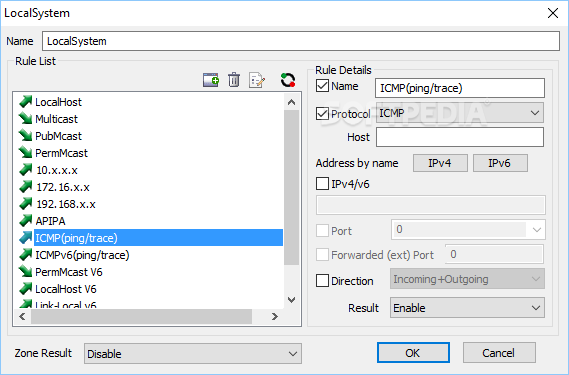The image size is (569, 375).
Task: Click the rule Name field ICMP(ping/trace)
Action: point(460,88)
